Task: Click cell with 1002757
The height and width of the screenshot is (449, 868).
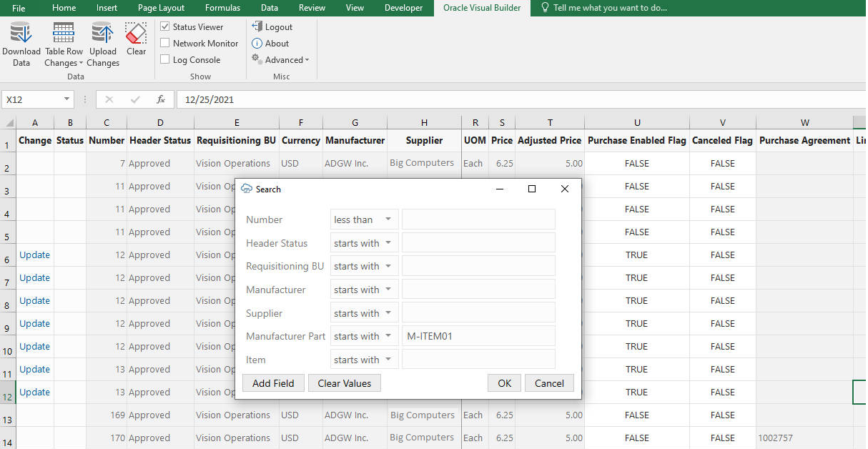Action: 804,438
